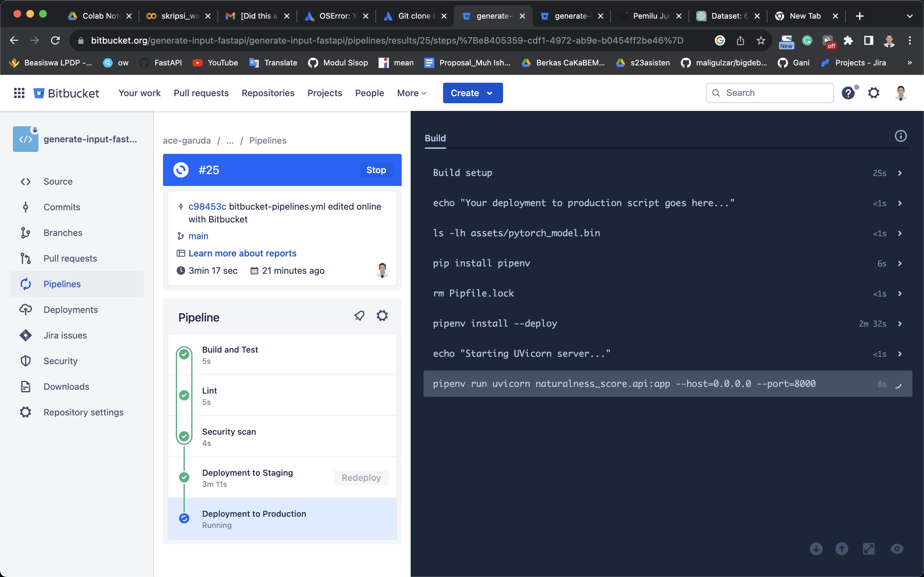This screenshot has width=924, height=577.
Task: Switch to the Build tab
Action: click(x=435, y=138)
